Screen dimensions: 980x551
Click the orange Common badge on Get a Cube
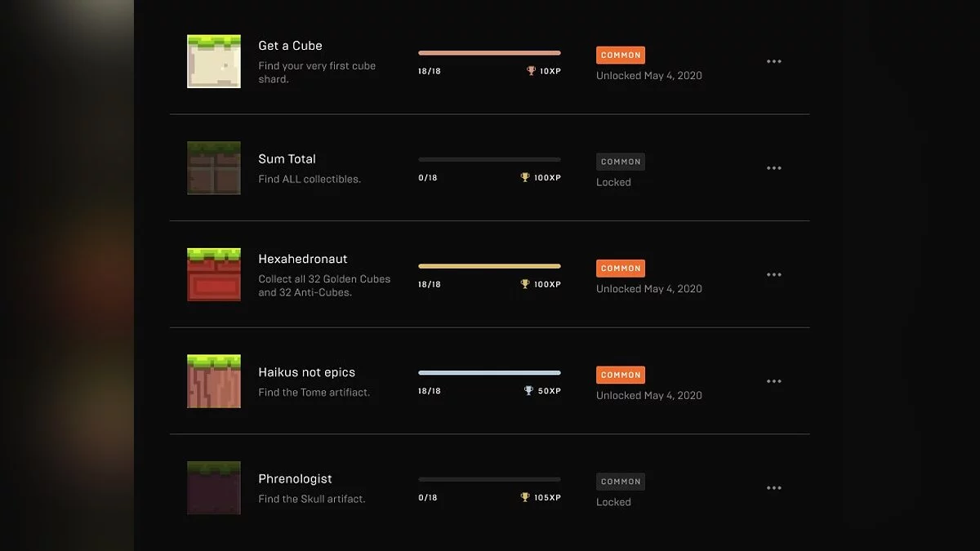click(621, 56)
